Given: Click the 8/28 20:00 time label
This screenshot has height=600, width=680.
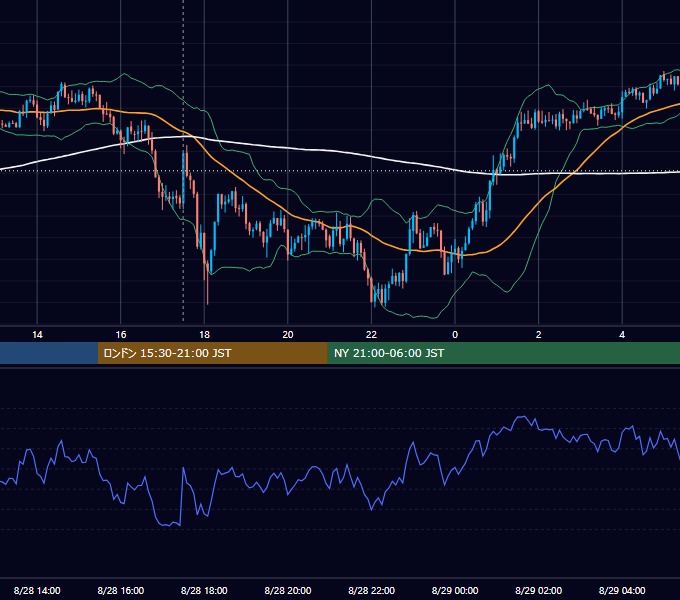Looking at the screenshot, I should pos(288,590).
